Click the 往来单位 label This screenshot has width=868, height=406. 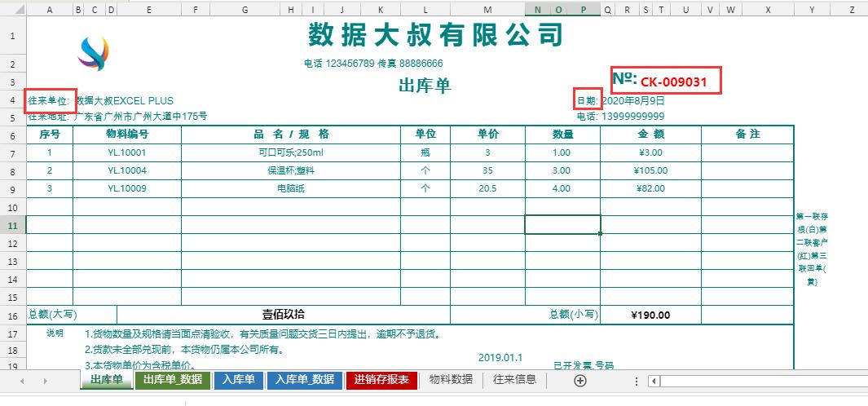[x=48, y=101]
